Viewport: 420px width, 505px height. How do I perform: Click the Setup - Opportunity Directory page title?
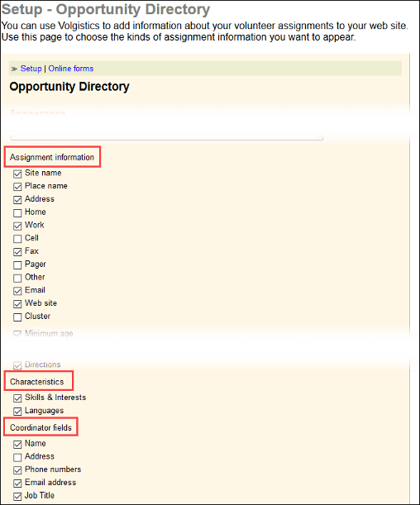tap(106, 10)
